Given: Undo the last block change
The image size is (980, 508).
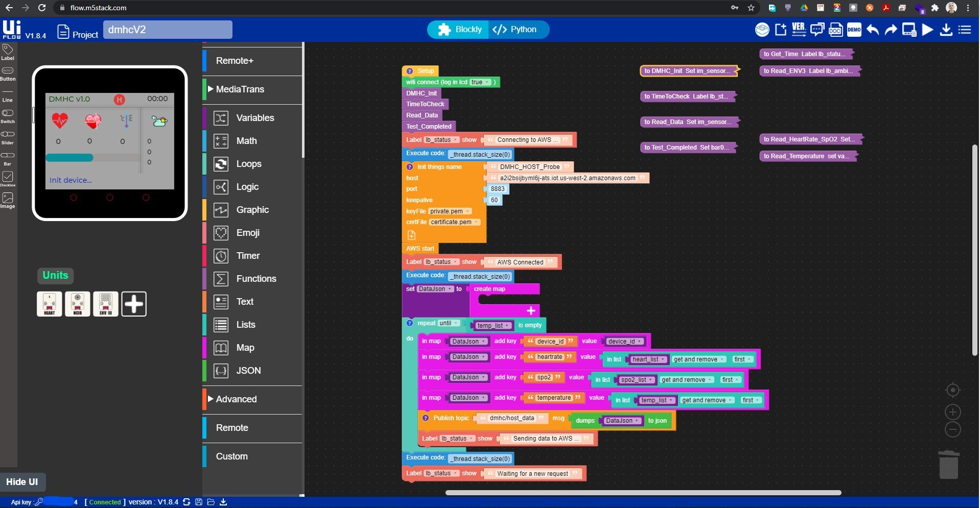Looking at the screenshot, I should coord(873,30).
